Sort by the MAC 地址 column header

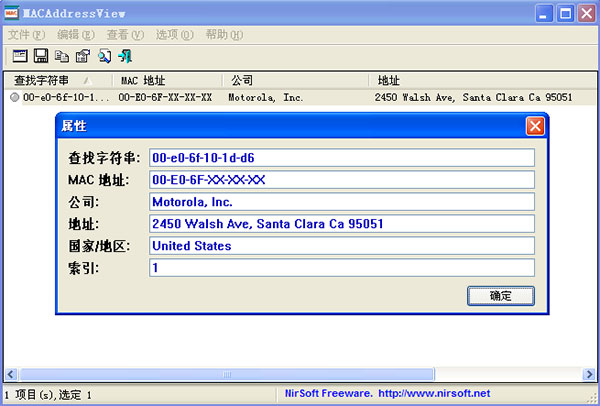pos(168,80)
